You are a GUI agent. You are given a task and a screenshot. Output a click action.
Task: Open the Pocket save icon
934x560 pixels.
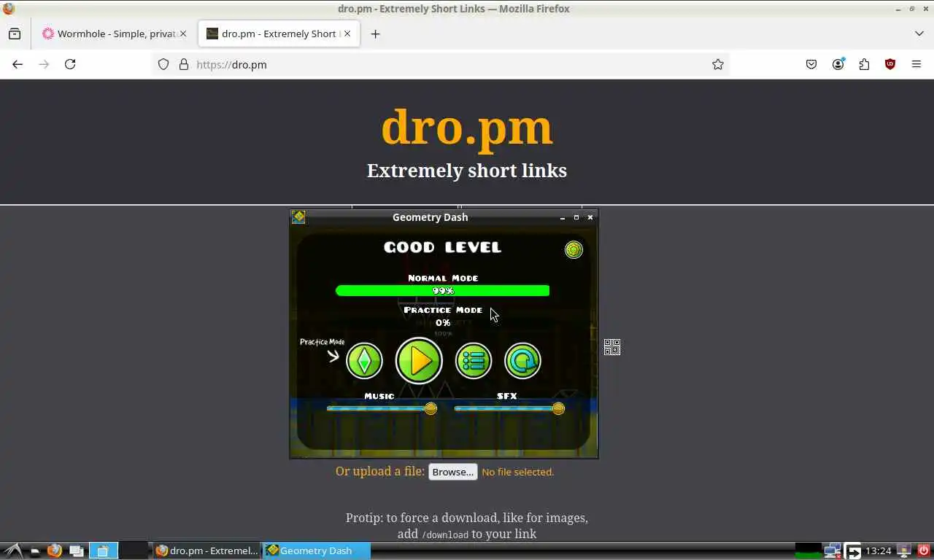click(811, 64)
